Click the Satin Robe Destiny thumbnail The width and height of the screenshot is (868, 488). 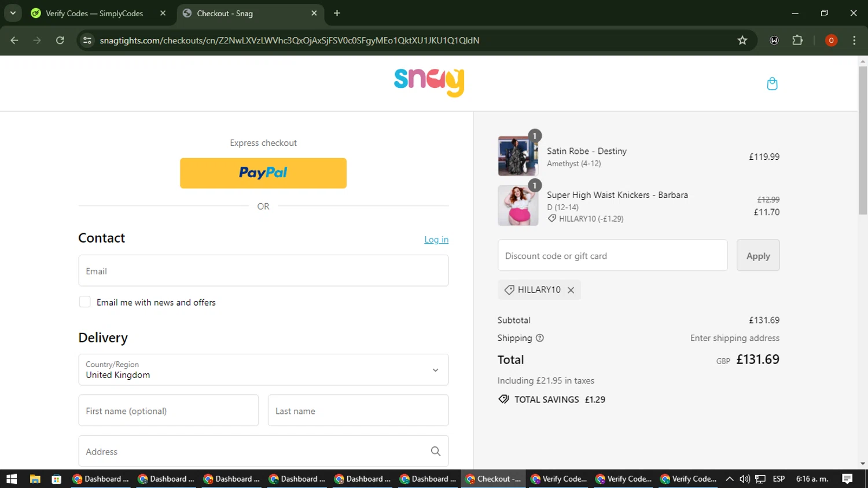tap(518, 156)
